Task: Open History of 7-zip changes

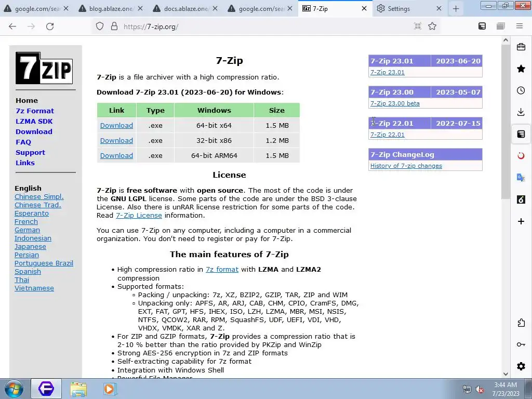Action: point(406,166)
